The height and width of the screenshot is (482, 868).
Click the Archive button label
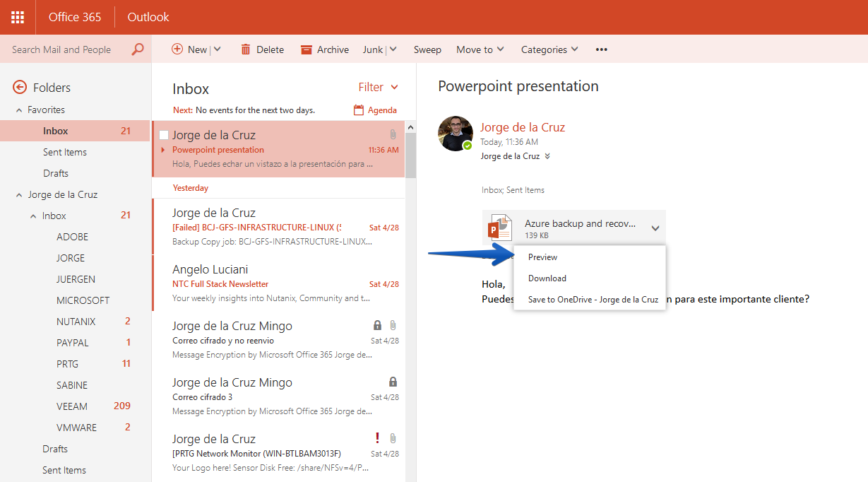click(x=333, y=49)
